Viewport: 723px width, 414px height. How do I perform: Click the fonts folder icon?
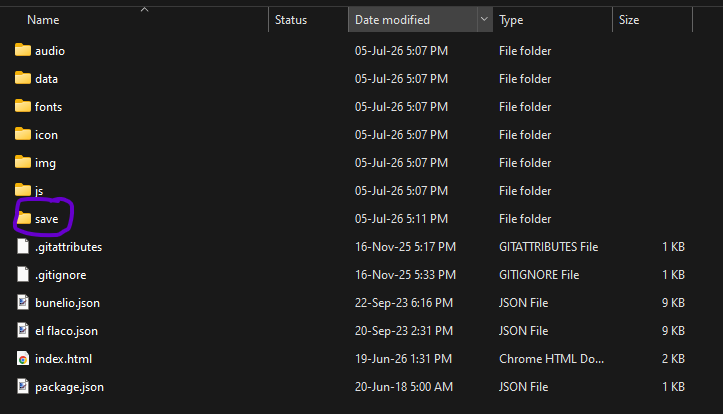[x=23, y=106]
